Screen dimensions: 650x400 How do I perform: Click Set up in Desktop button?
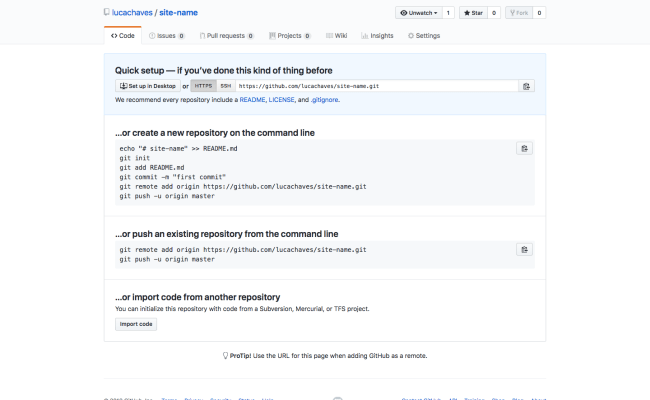(x=148, y=86)
